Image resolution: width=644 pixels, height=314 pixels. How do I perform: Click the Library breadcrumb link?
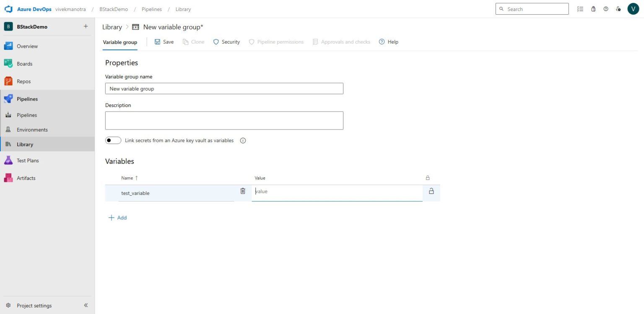(x=112, y=27)
